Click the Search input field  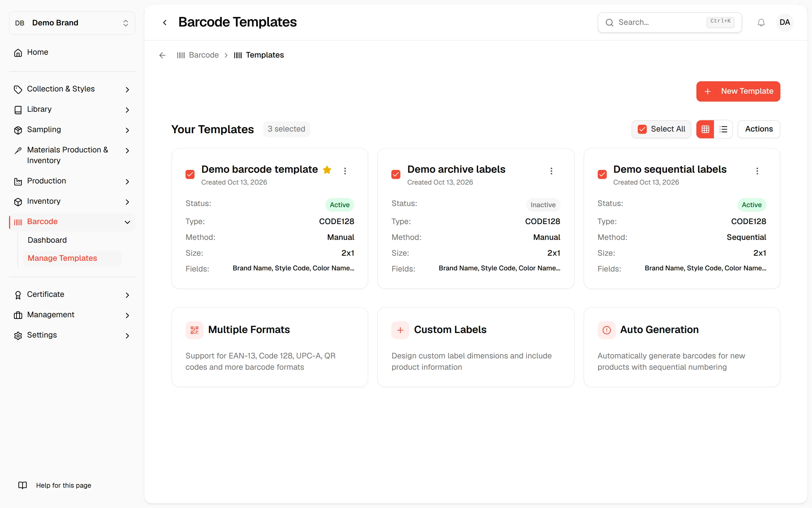[x=669, y=23]
